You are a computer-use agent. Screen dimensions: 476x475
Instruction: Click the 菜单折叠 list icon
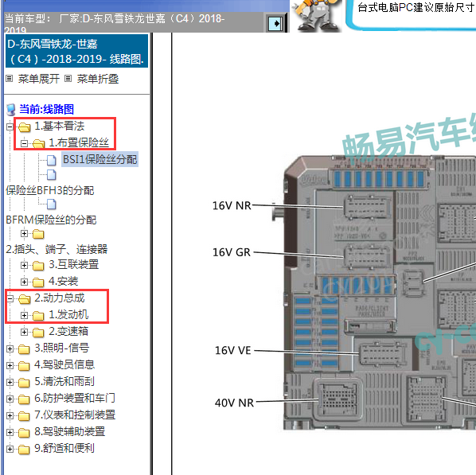[x=68, y=79]
